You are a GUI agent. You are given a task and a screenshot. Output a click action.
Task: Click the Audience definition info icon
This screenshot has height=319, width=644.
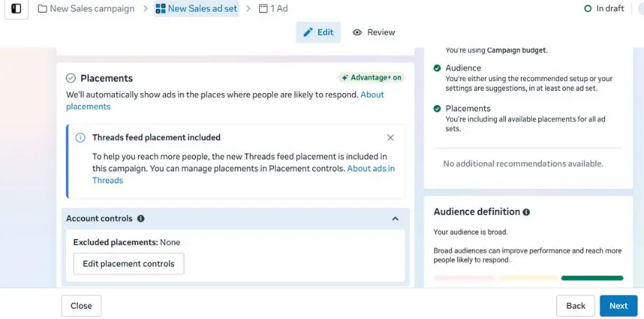click(x=526, y=212)
